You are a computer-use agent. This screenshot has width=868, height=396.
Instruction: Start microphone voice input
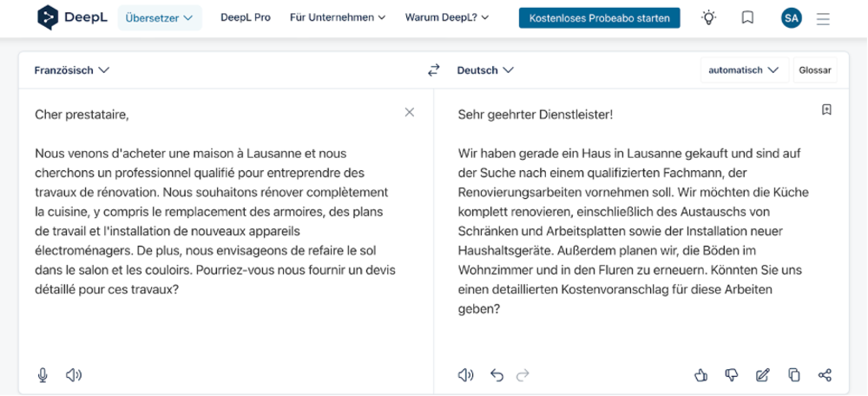43,375
